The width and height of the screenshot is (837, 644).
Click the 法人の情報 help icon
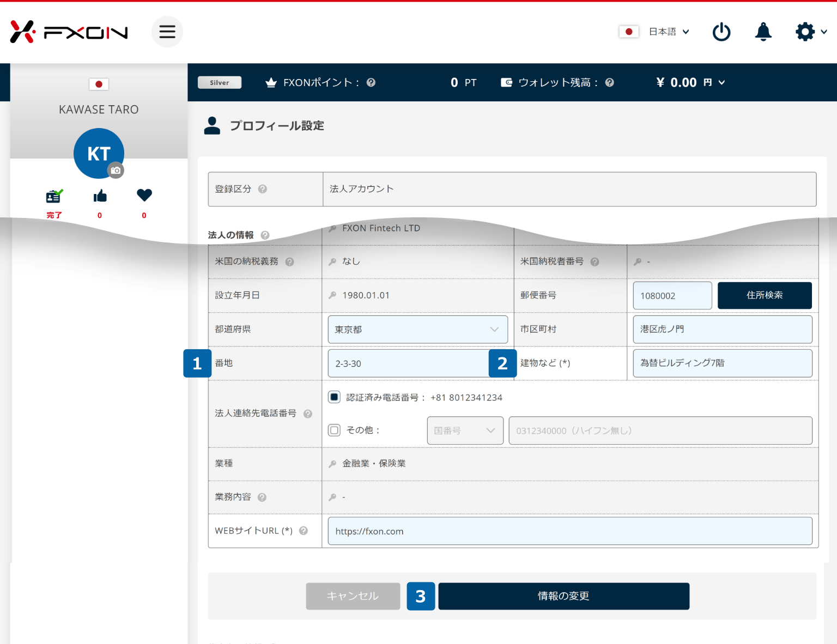point(265,235)
